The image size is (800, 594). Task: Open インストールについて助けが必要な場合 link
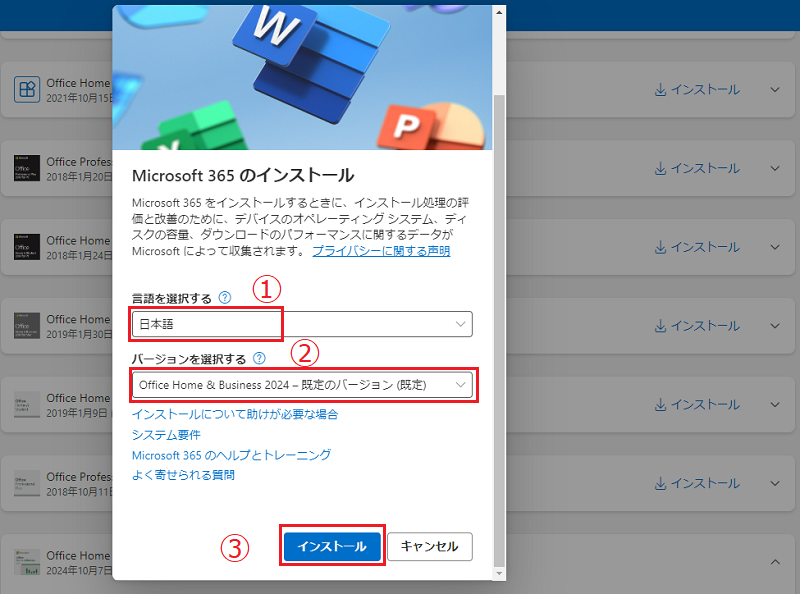click(x=235, y=414)
